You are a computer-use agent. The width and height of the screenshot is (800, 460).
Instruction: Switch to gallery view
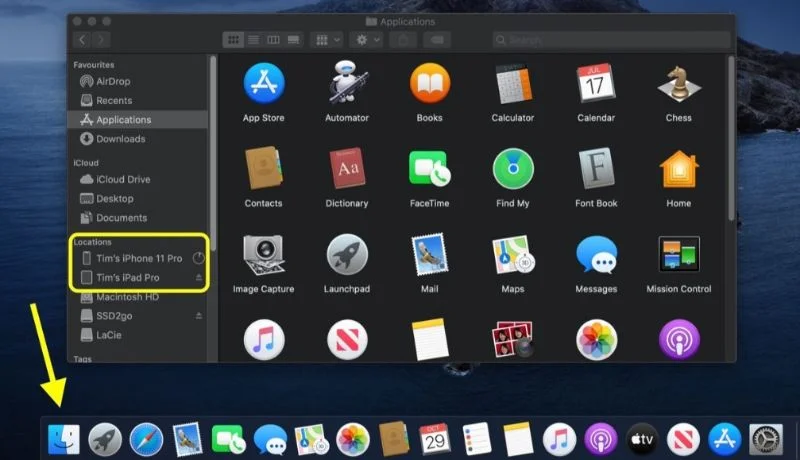(293, 40)
